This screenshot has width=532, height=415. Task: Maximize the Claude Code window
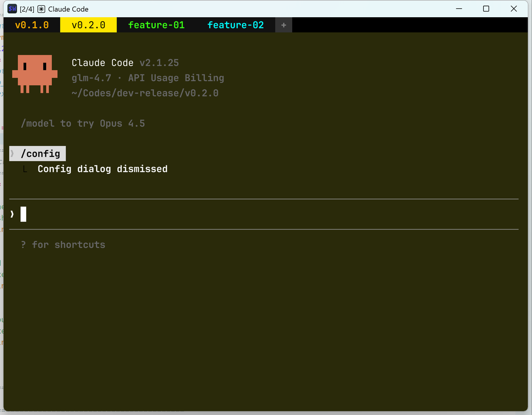(x=486, y=9)
